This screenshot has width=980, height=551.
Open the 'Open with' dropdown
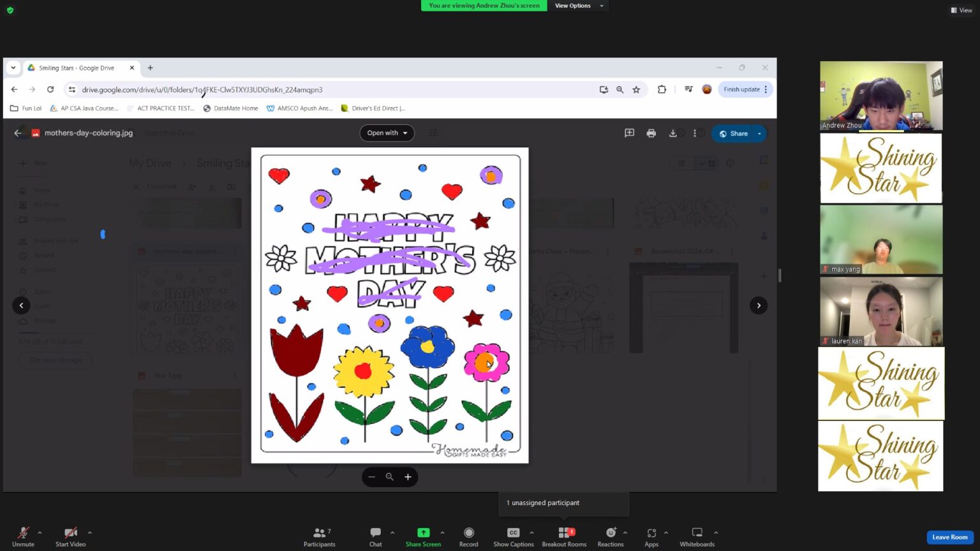pyautogui.click(x=387, y=133)
